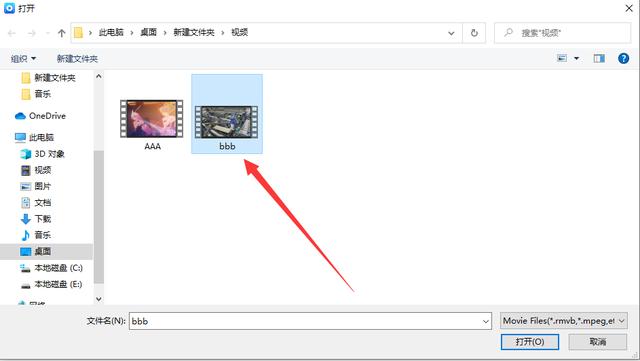
Task: Click the search box for 视频
Action: [x=563, y=33]
